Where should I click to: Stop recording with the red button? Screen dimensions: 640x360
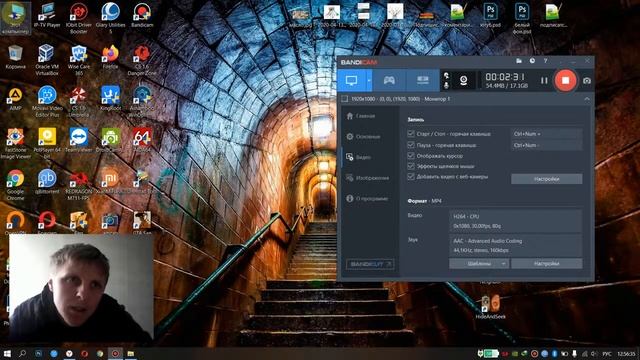pos(565,80)
